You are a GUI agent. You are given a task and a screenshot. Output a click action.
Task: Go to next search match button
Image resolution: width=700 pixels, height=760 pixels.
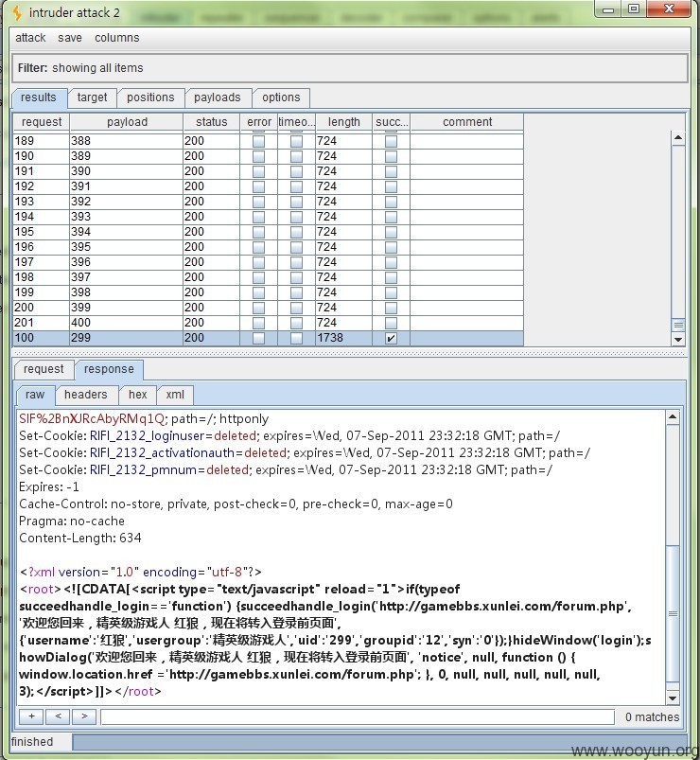click(x=84, y=716)
